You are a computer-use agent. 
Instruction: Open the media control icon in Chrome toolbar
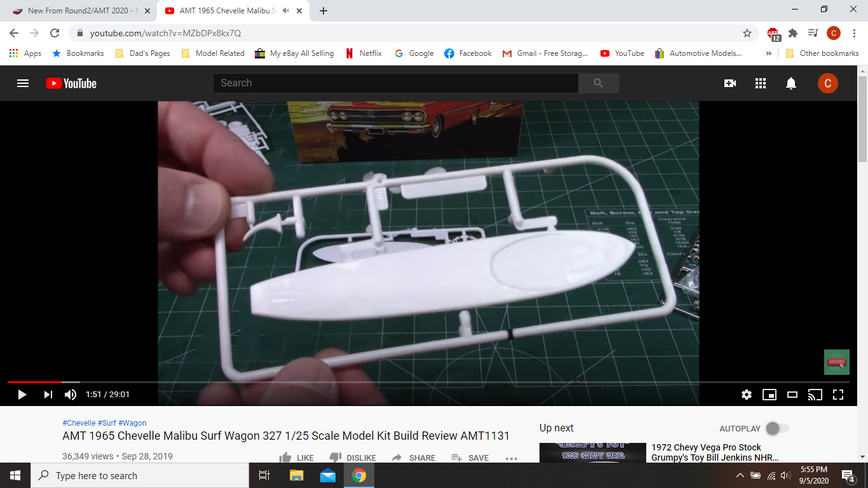tap(813, 33)
